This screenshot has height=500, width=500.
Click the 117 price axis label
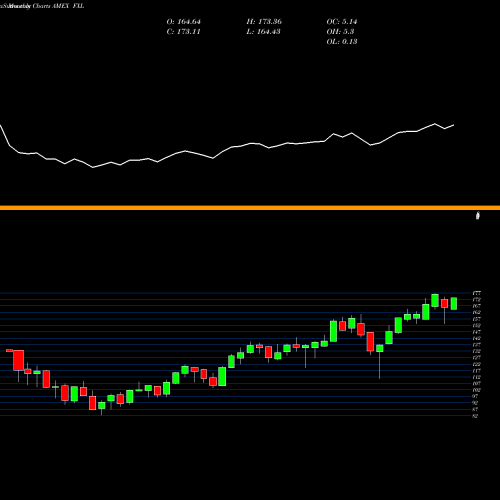(x=477, y=370)
